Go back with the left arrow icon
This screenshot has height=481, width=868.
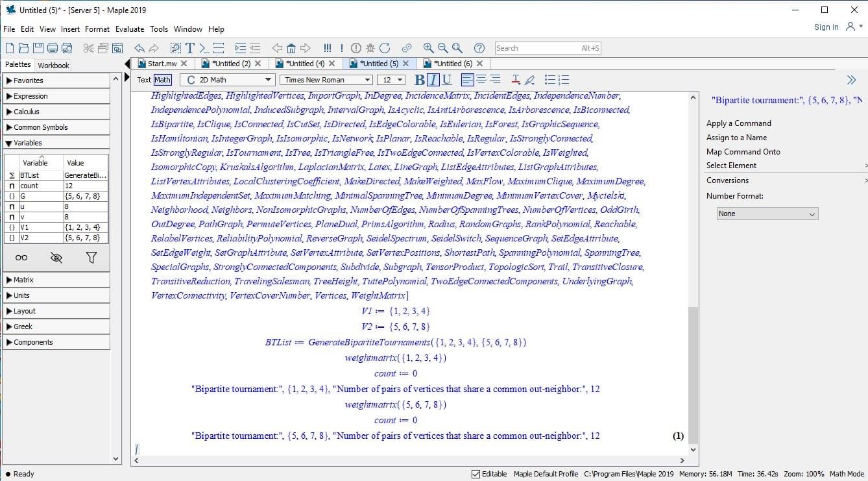tap(277, 48)
